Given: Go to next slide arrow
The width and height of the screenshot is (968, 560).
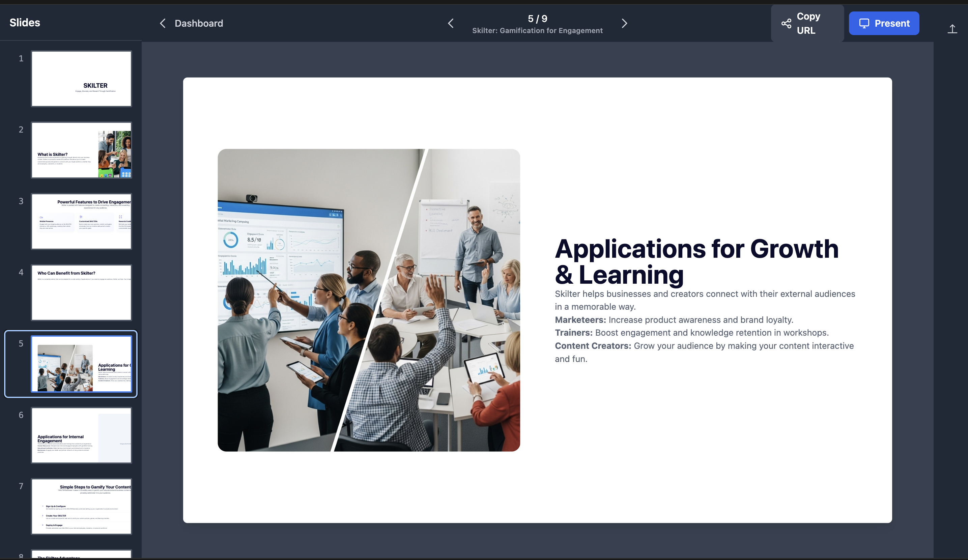Looking at the screenshot, I should coord(624,23).
